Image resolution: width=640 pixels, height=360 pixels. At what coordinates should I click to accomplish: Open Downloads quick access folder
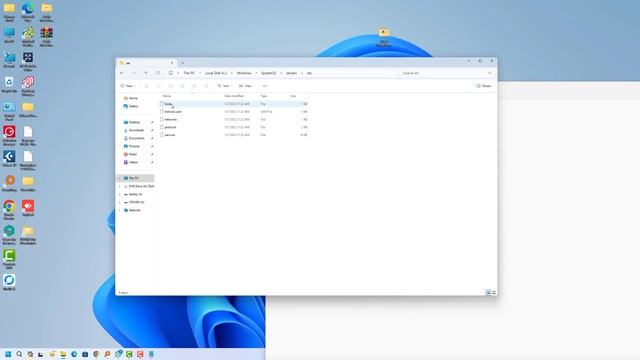[134, 130]
